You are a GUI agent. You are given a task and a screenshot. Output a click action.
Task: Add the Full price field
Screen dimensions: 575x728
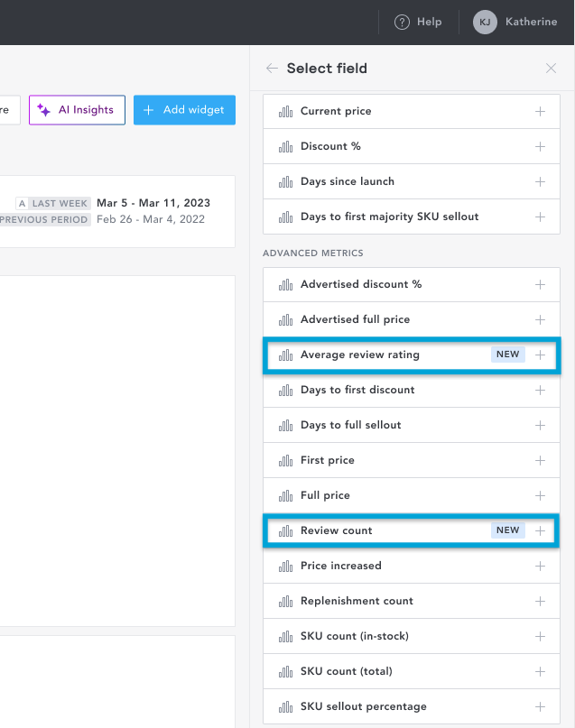[x=540, y=496]
